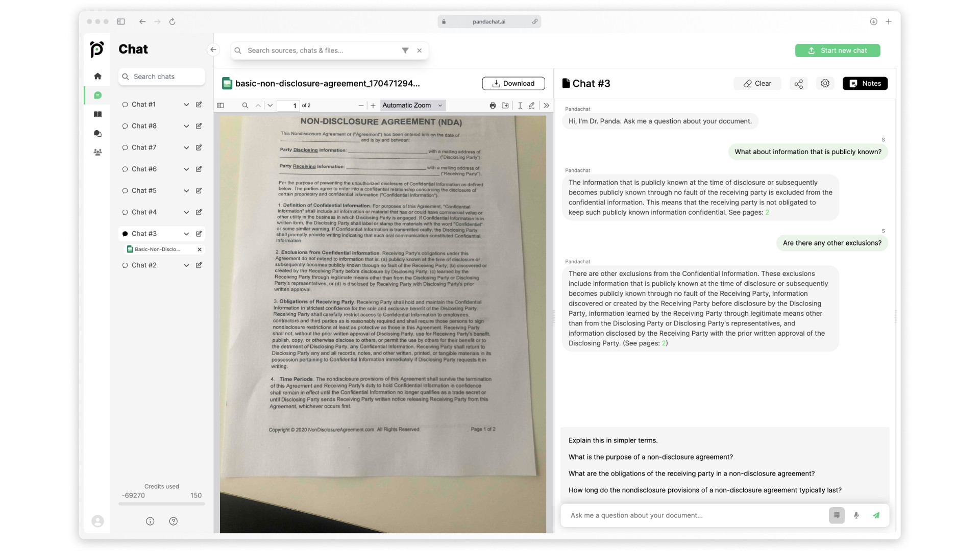980x551 pixels.
Task: Share Chat #3 via share icon
Action: click(x=799, y=84)
